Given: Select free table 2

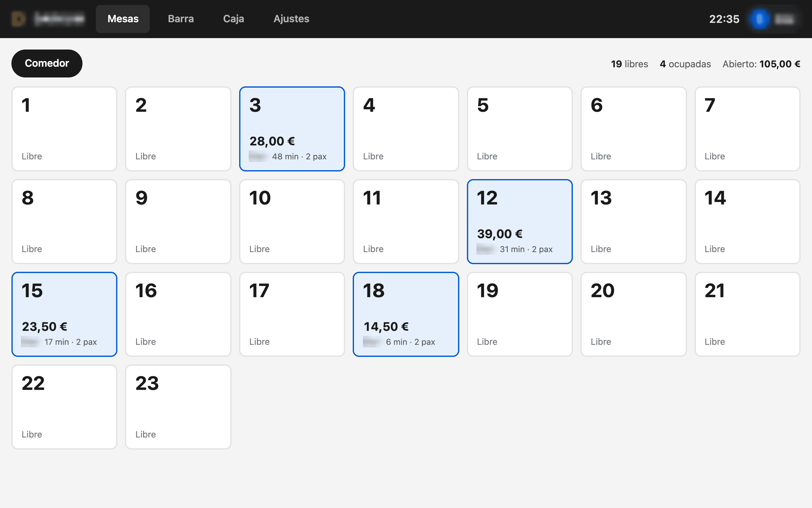Looking at the screenshot, I should click(x=178, y=129).
